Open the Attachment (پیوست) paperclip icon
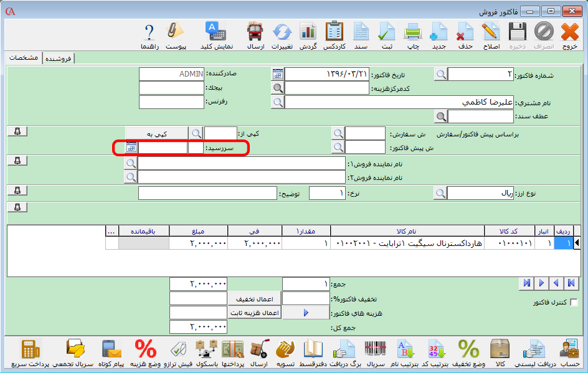588x373 pixels. (x=176, y=34)
